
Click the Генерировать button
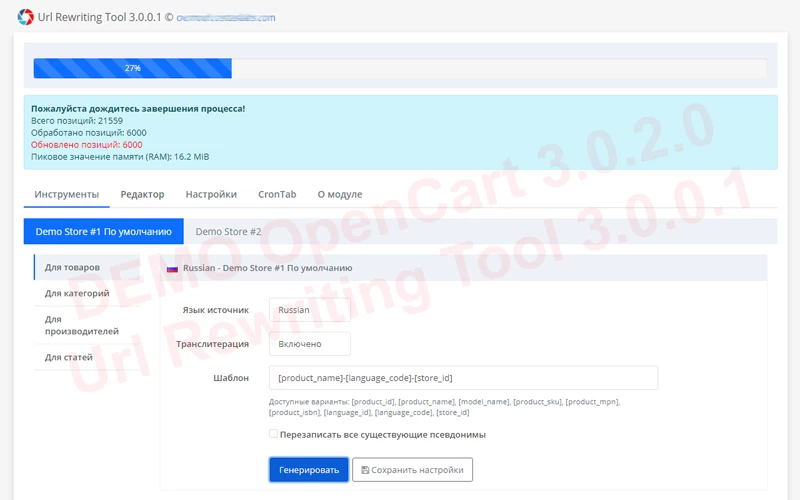(x=309, y=470)
